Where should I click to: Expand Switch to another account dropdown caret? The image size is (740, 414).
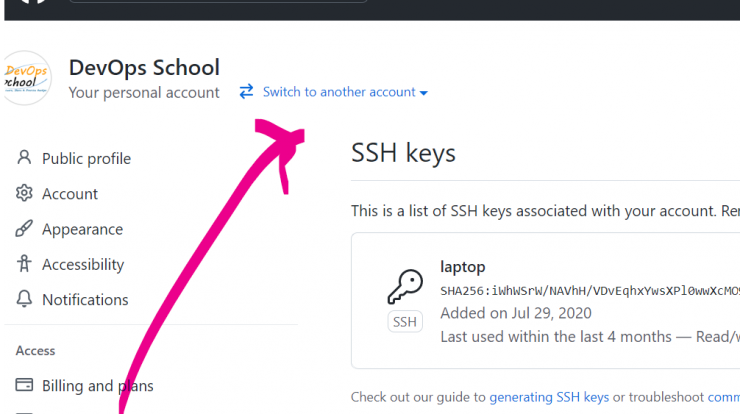point(424,93)
